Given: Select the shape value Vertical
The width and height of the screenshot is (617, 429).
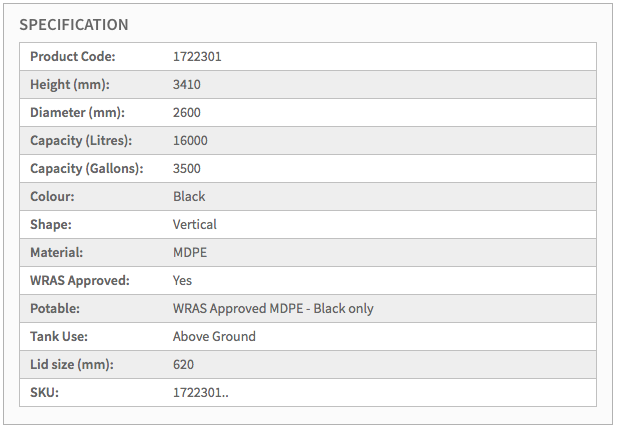Looking at the screenshot, I should tap(195, 225).
